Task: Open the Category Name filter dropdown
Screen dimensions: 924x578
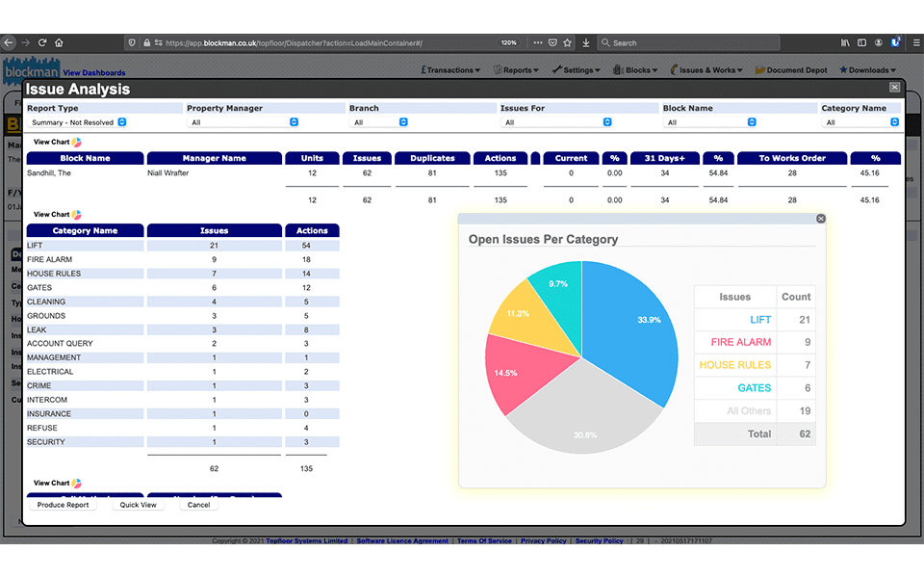Action: (860, 122)
